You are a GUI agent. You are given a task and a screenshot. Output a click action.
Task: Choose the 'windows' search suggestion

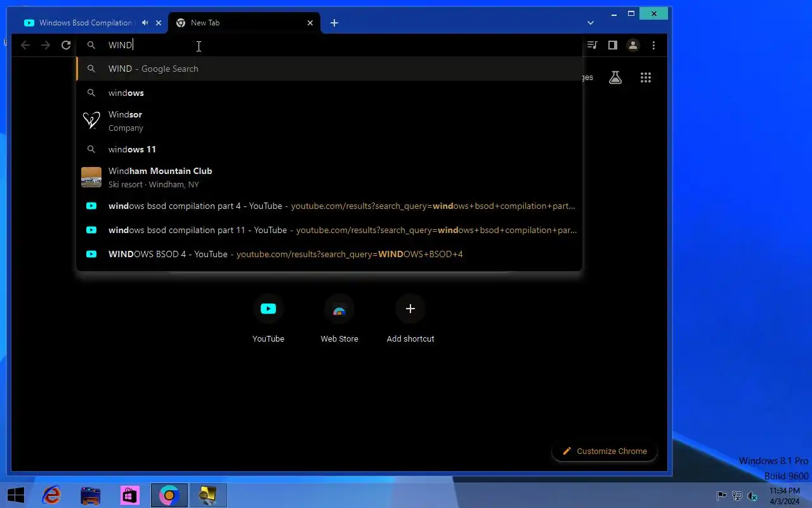(329, 93)
